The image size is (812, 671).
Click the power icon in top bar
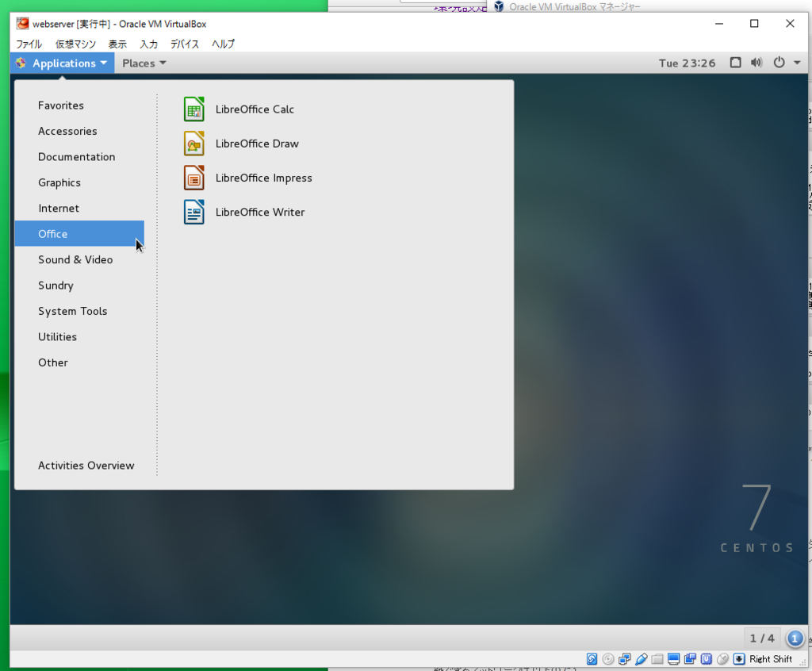click(779, 63)
